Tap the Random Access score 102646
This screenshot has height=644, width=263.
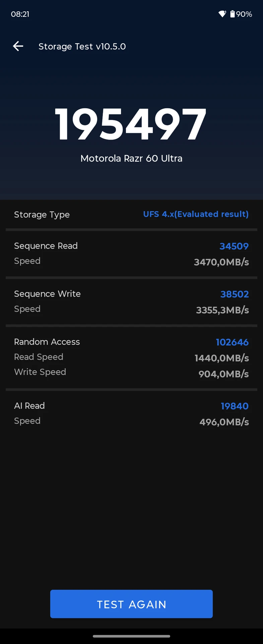[x=232, y=342]
